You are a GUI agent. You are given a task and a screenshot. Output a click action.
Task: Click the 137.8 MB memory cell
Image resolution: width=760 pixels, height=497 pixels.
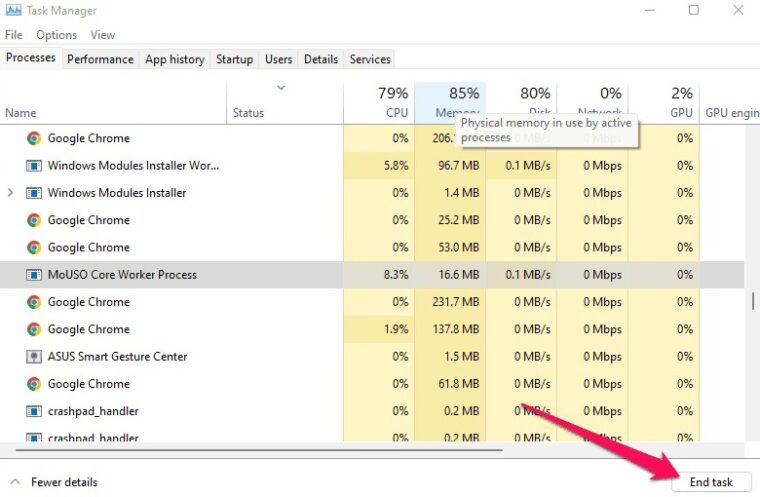[450, 329]
